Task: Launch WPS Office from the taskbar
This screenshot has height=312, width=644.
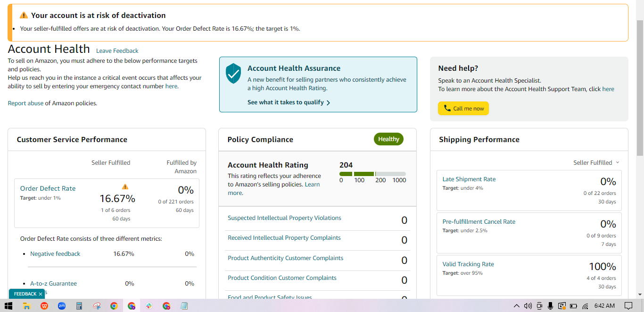Action: click(x=44, y=306)
